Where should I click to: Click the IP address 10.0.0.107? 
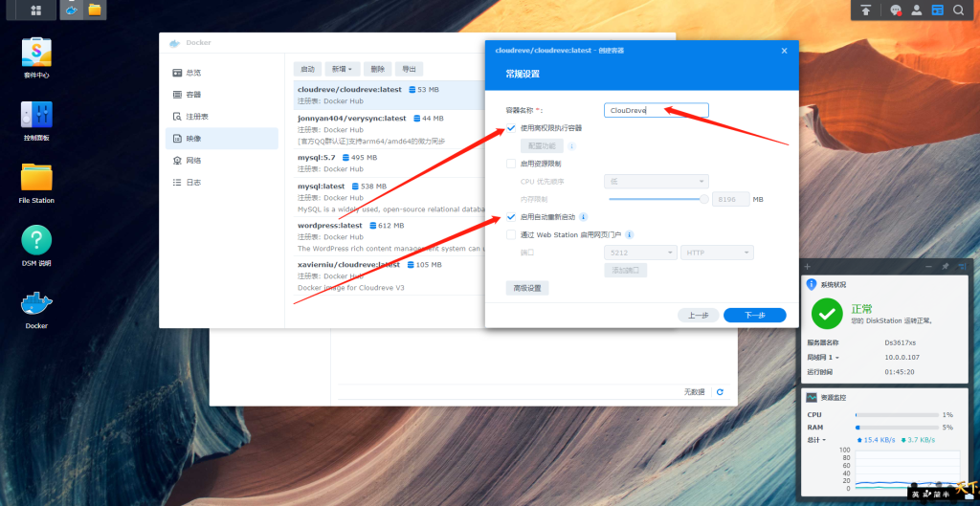pos(901,358)
